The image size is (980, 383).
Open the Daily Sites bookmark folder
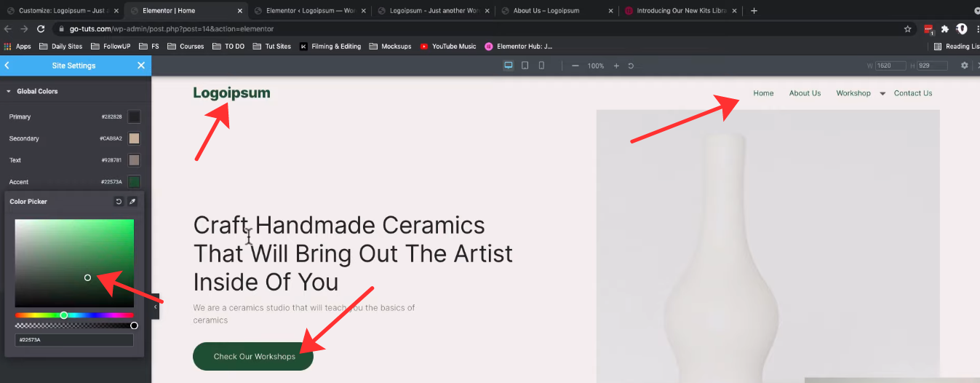click(60, 47)
